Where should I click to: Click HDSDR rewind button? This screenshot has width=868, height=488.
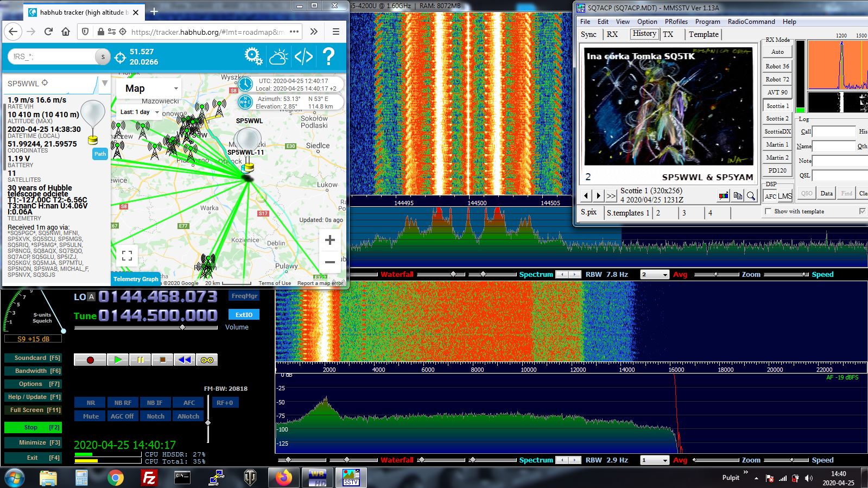185,360
